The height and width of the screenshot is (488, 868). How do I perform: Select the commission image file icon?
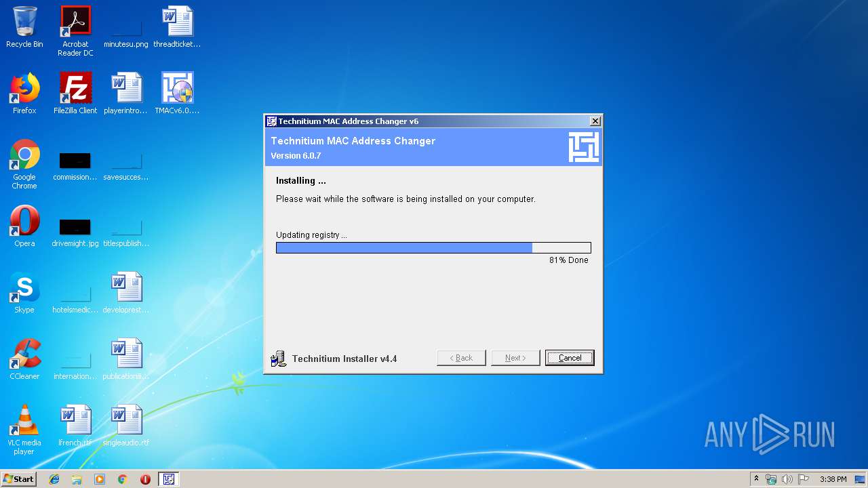(x=75, y=167)
